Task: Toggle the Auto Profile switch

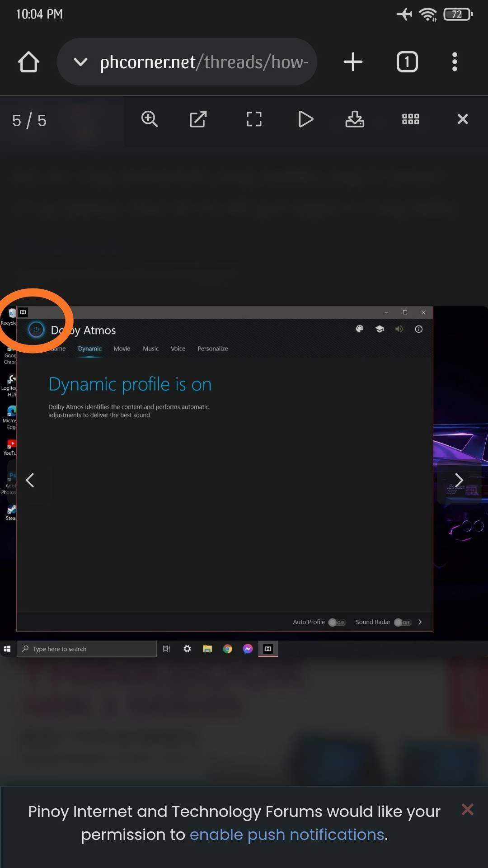Action: 337,622
